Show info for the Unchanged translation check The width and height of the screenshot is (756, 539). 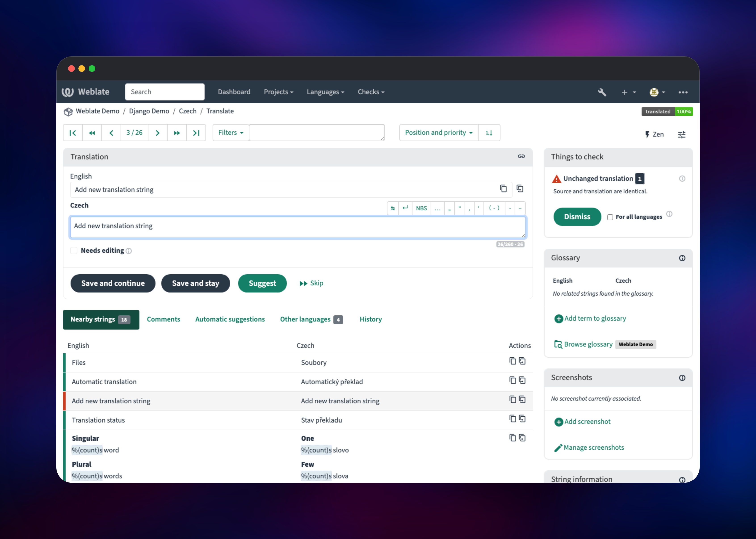tap(682, 178)
